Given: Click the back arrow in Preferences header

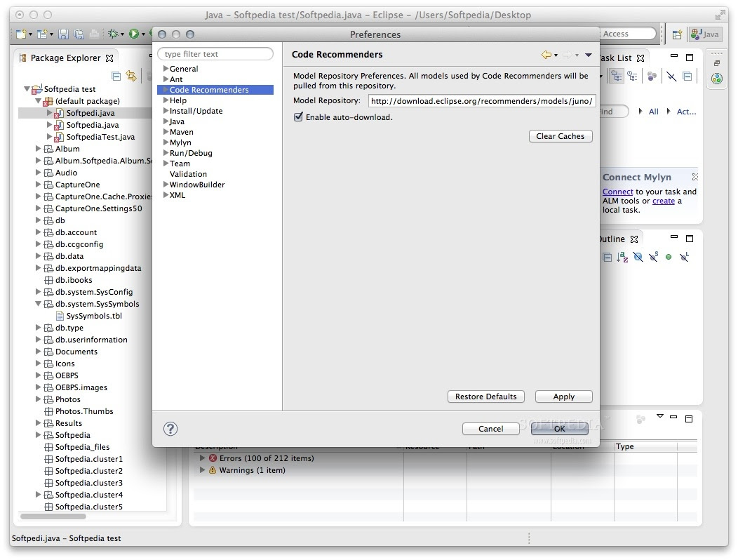Looking at the screenshot, I should 546,55.
